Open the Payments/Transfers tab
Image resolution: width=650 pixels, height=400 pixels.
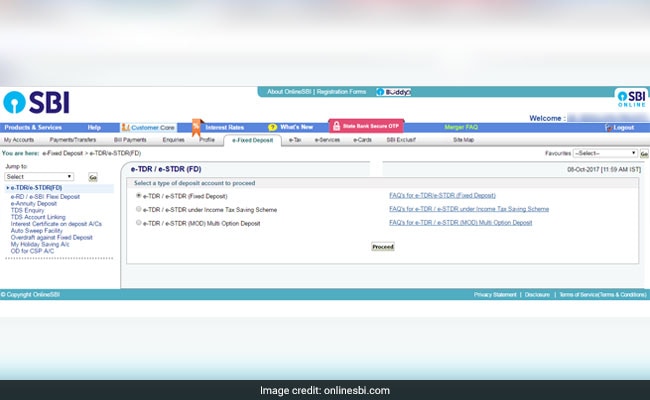73,140
